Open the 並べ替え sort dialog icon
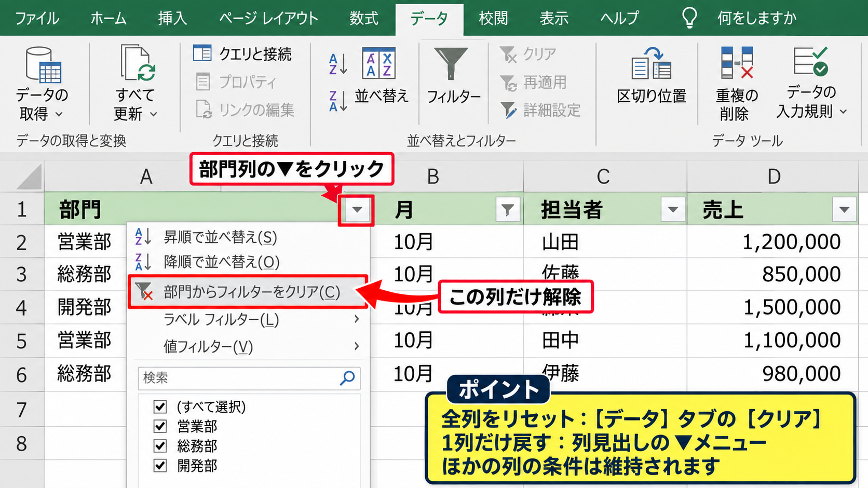The height and width of the screenshot is (488, 868). 379,63
